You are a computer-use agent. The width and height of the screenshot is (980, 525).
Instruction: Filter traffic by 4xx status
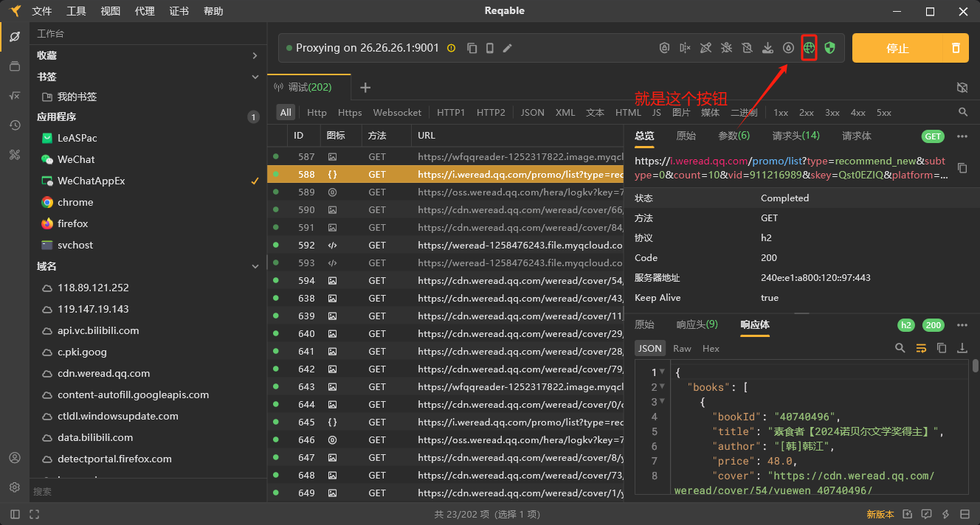coord(858,112)
